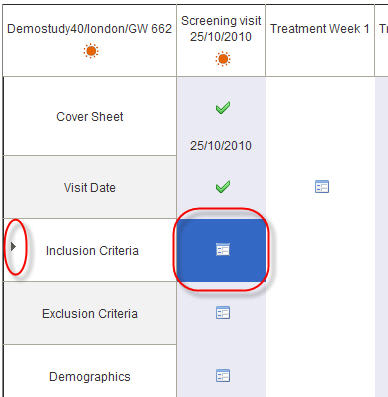This screenshot has width=388, height=397.
Task: Select the Demographics row label
Action: tap(90, 377)
